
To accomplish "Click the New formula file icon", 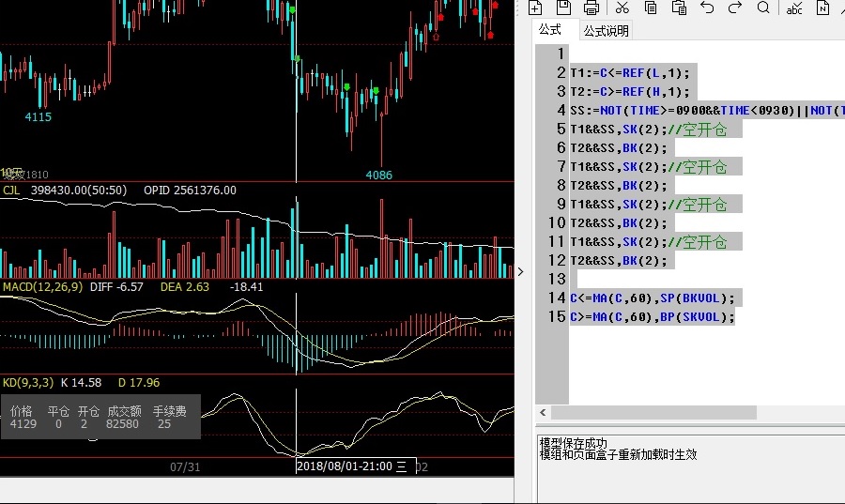I will tap(535, 8).
